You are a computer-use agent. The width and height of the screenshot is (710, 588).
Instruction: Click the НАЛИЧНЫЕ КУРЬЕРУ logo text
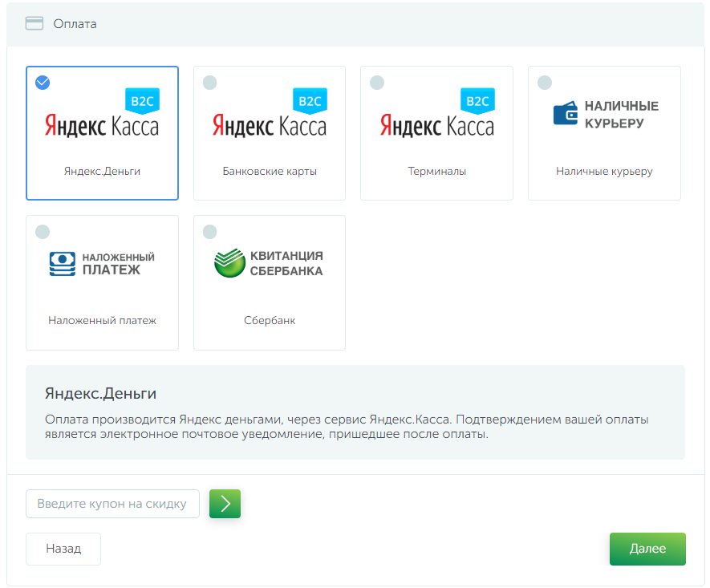click(x=621, y=114)
